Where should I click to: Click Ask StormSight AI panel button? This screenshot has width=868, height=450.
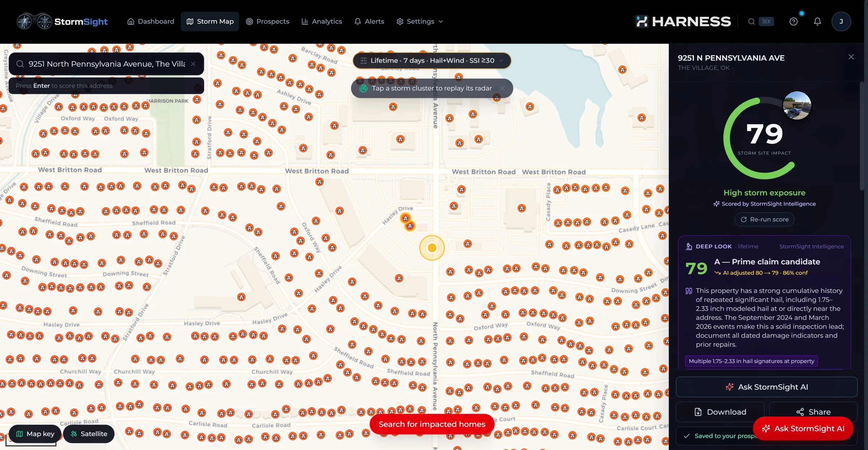(x=766, y=387)
